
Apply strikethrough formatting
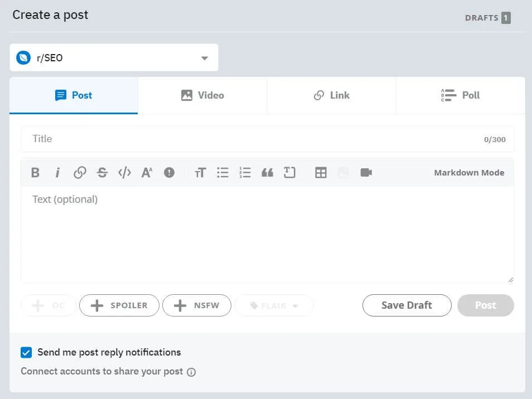pos(102,173)
